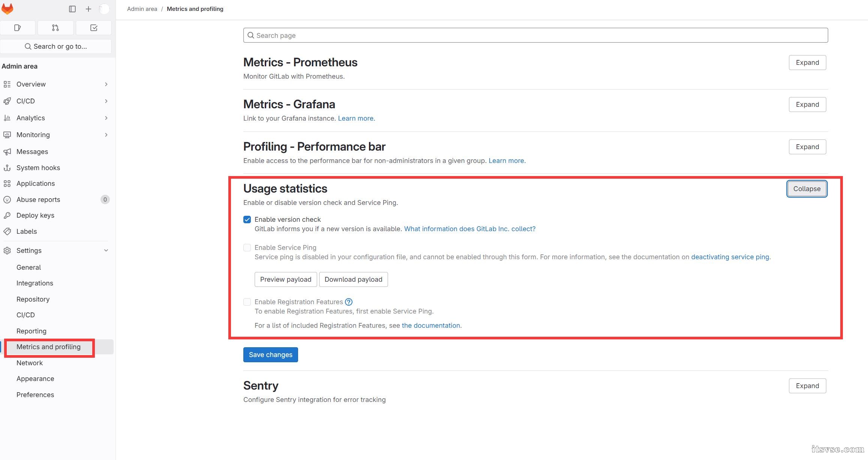Click Admin area breadcrumb link
The width and height of the screenshot is (868, 460).
[x=142, y=9]
